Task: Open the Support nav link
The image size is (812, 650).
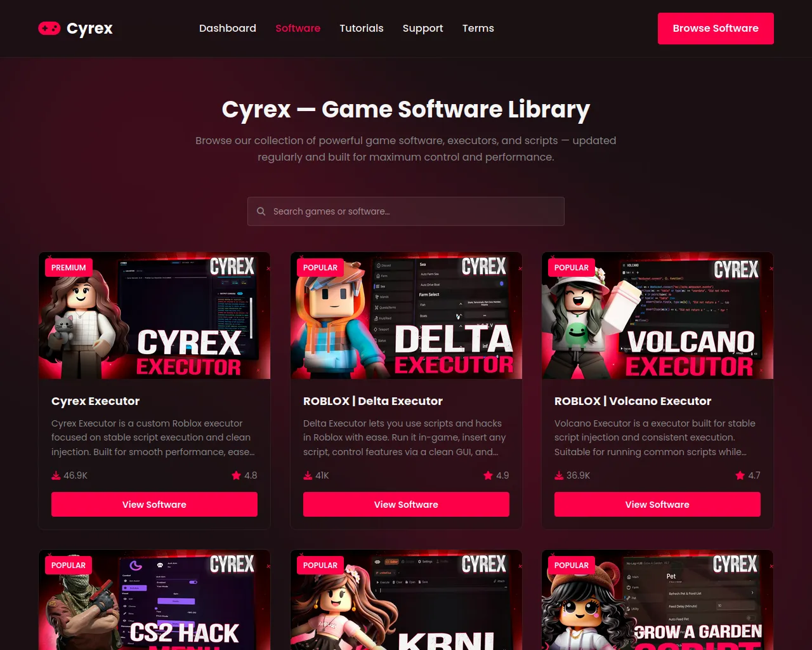Action: click(x=422, y=29)
